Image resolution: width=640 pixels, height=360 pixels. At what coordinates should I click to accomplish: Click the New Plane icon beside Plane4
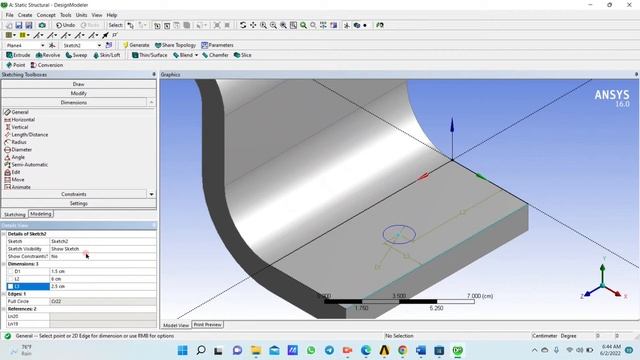[x=52, y=45]
